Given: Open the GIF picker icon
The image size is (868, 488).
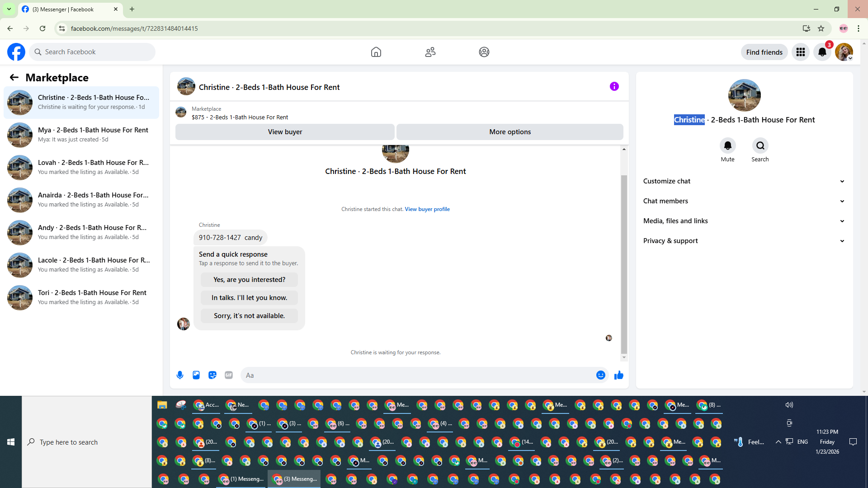Looking at the screenshot, I should tap(229, 375).
